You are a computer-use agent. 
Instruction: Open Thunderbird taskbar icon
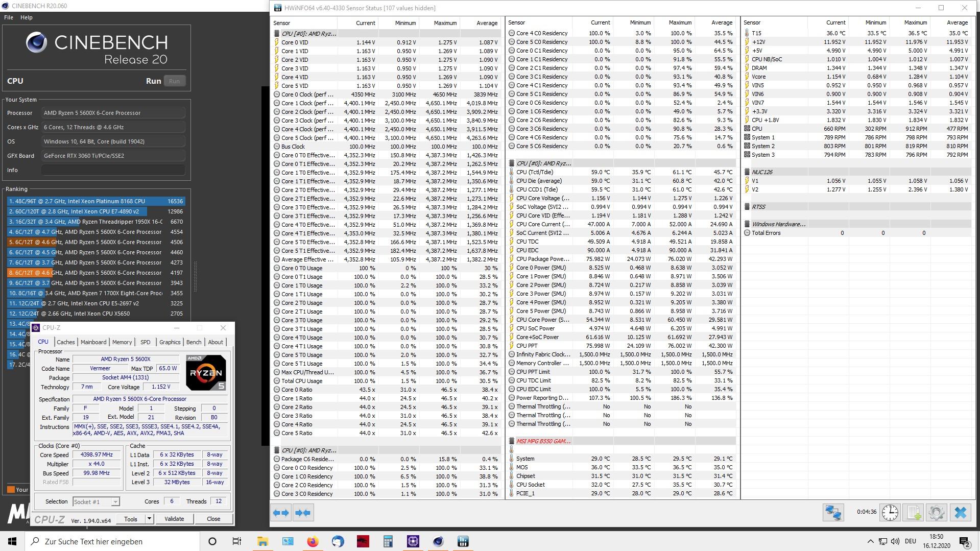coord(338,541)
